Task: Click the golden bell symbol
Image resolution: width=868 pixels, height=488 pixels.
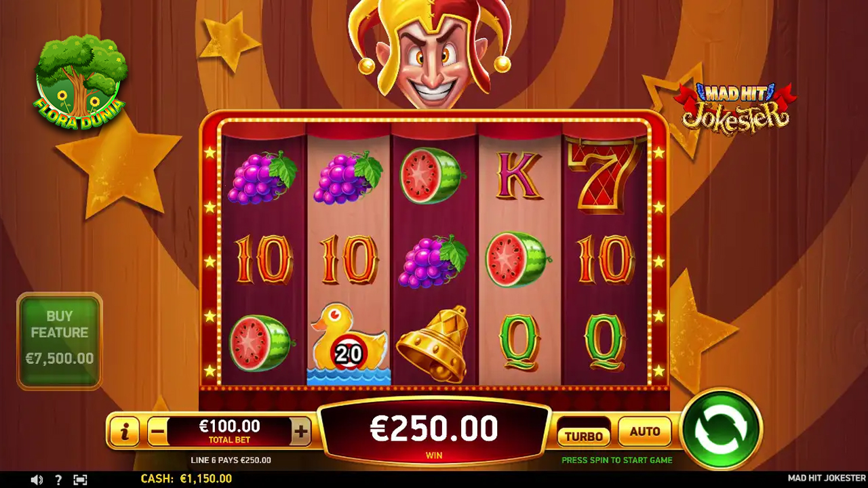Action: (433, 344)
